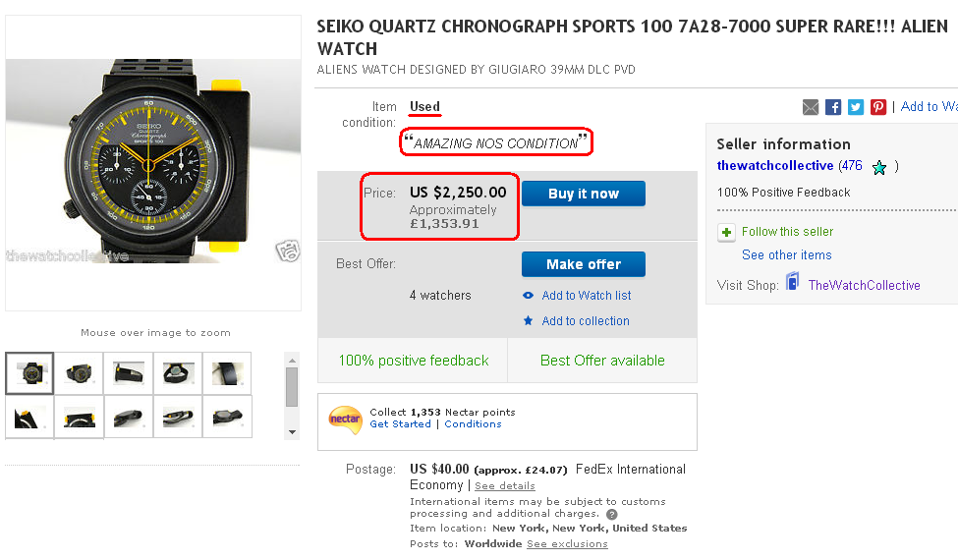Open postage See details link
Image resolution: width=958 pixels, height=560 pixels.
[505, 486]
